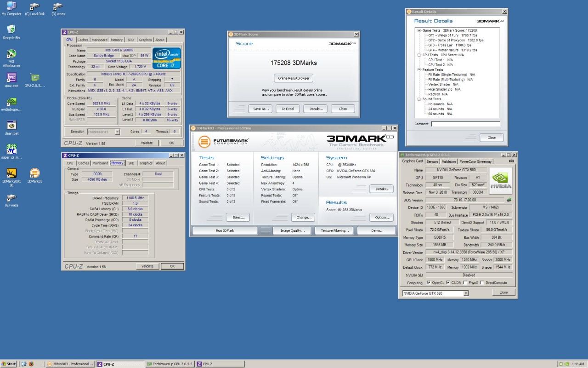Open the Recycle Bin
Screen dimensions: 588x368
tap(11, 30)
